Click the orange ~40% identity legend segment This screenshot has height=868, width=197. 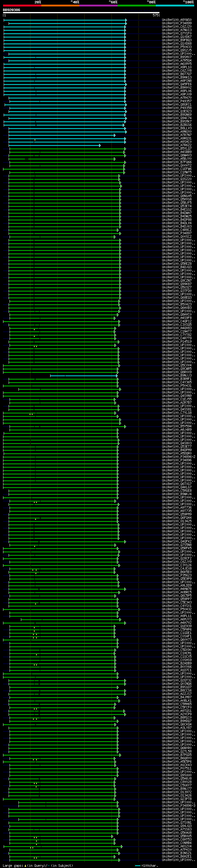pyautogui.click(x=60, y=6)
